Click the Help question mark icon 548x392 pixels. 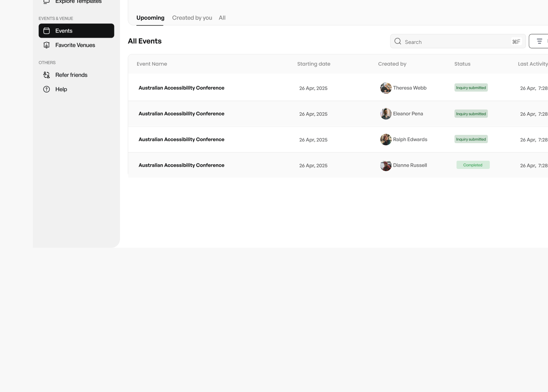[x=47, y=89]
